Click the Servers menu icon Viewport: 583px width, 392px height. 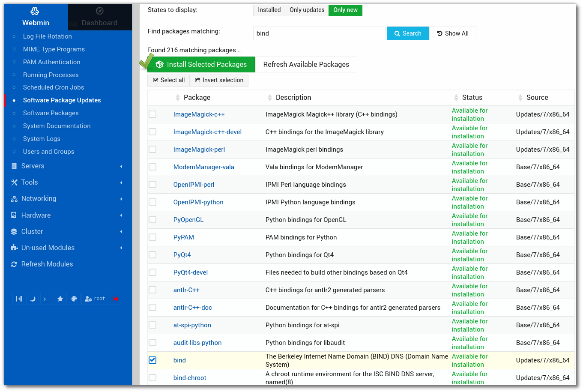tap(14, 166)
